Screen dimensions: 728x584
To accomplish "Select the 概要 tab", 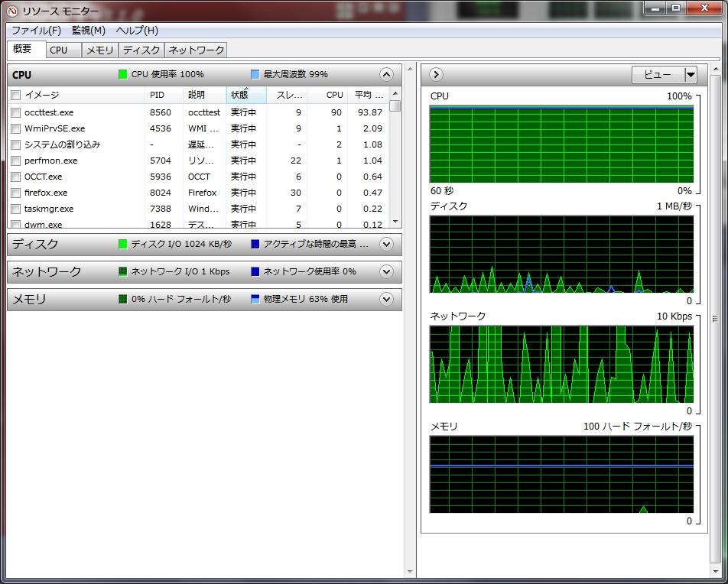I will 27,49.
